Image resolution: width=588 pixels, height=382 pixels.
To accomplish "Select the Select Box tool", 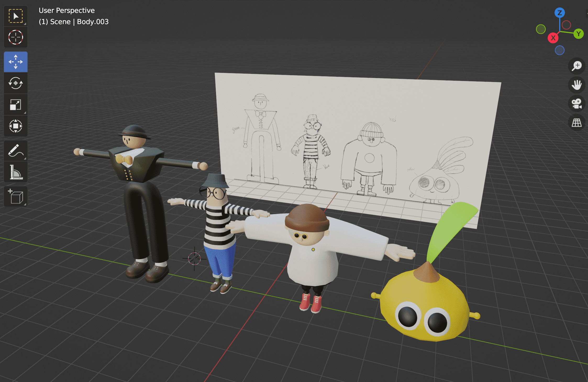I will (x=16, y=16).
